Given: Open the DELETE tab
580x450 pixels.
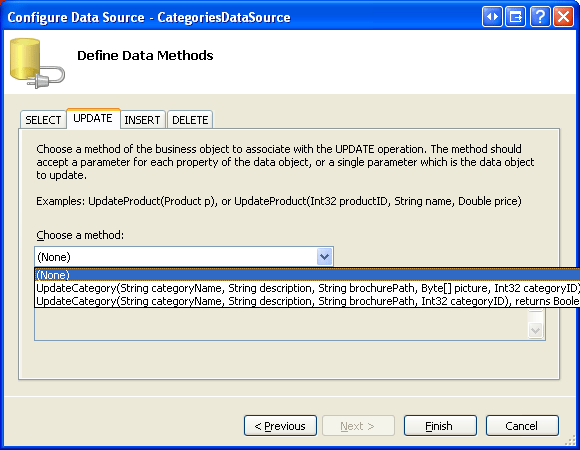Looking at the screenshot, I should 190,120.
